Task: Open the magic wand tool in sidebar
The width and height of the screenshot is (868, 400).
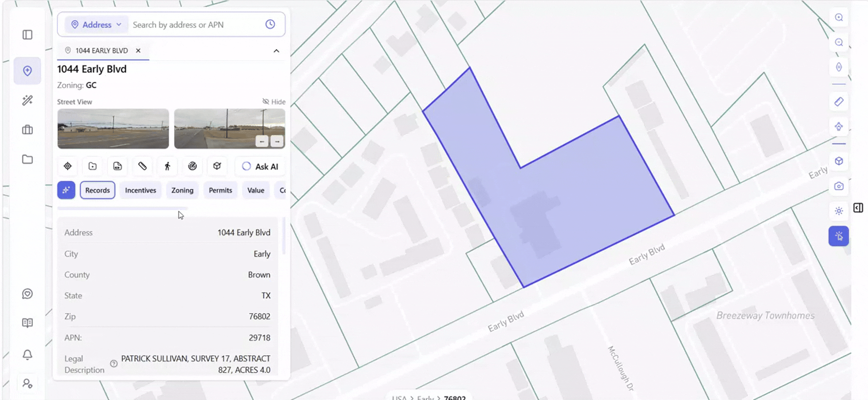Action: point(27,100)
